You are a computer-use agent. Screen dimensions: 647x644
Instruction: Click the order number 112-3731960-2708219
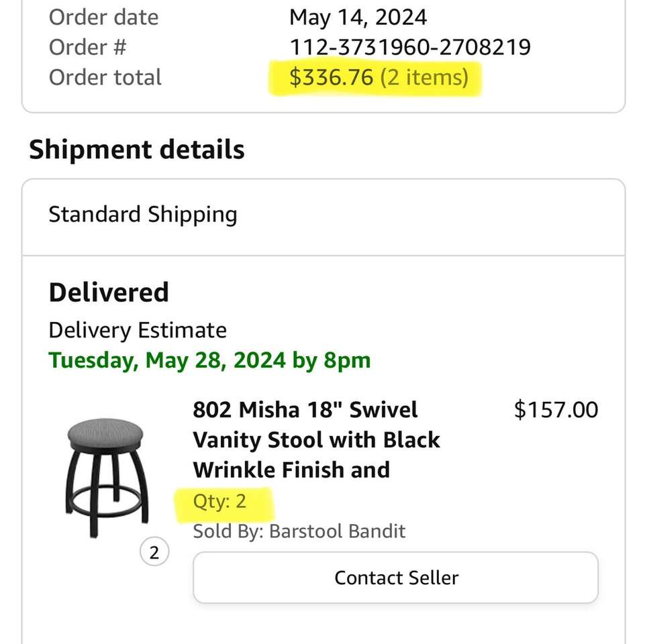409,47
